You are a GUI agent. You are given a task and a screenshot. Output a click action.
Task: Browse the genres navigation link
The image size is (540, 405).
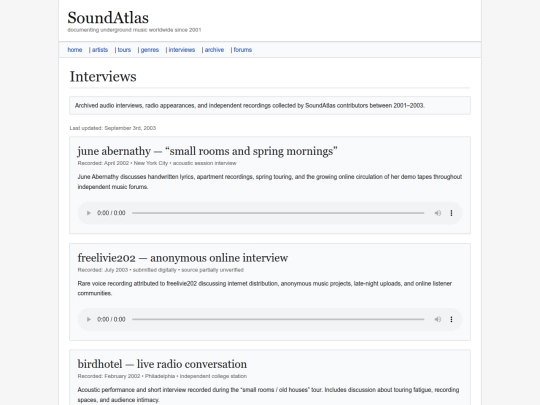coord(150,50)
